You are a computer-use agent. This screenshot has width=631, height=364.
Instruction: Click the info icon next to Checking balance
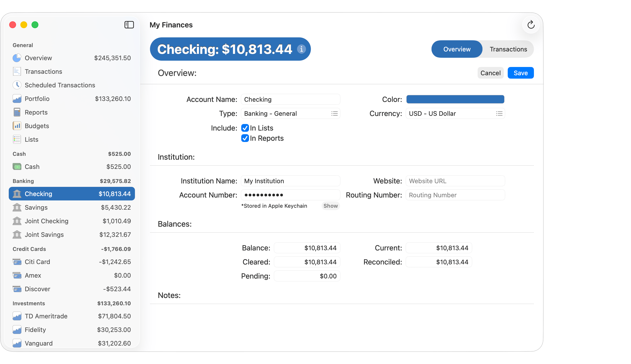(x=301, y=49)
